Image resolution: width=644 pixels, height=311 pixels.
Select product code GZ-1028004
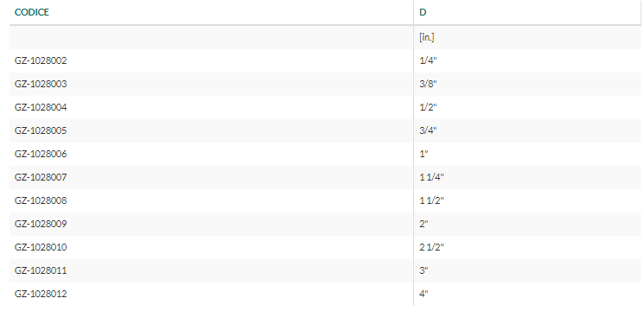(x=41, y=107)
